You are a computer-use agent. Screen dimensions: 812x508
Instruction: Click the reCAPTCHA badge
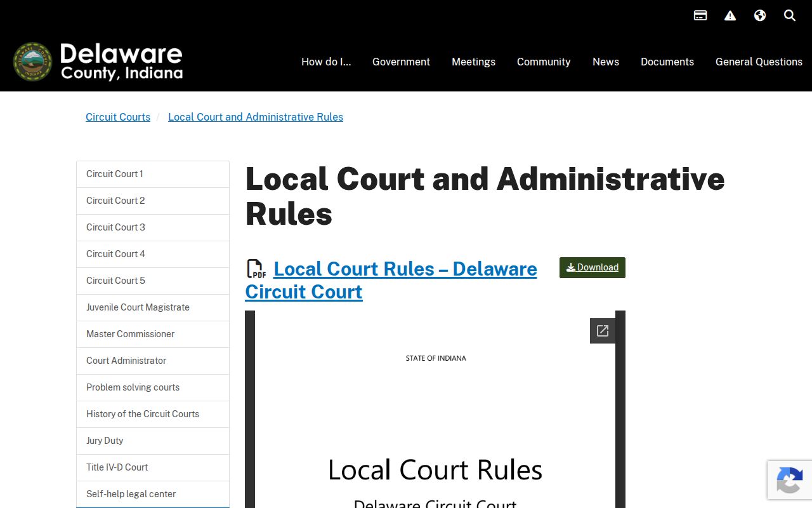(x=790, y=480)
